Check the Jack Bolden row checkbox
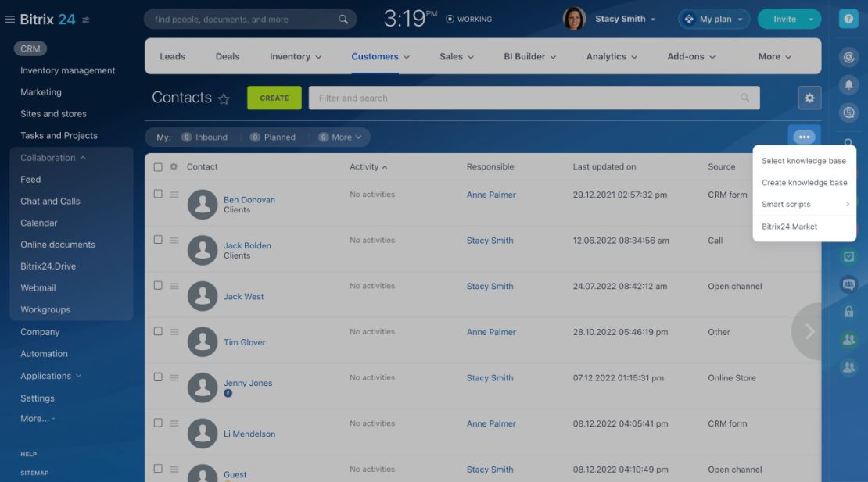Image resolution: width=868 pixels, height=482 pixels. tap(158, 240)
